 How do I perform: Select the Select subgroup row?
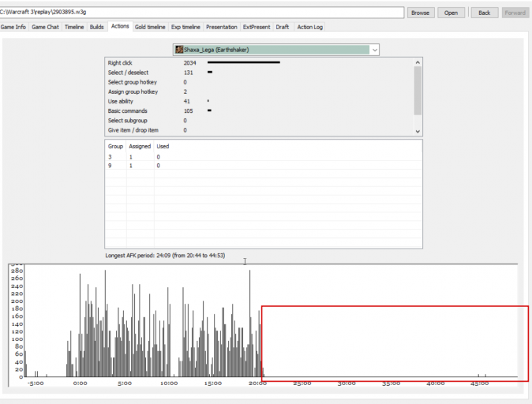(260, 121)
